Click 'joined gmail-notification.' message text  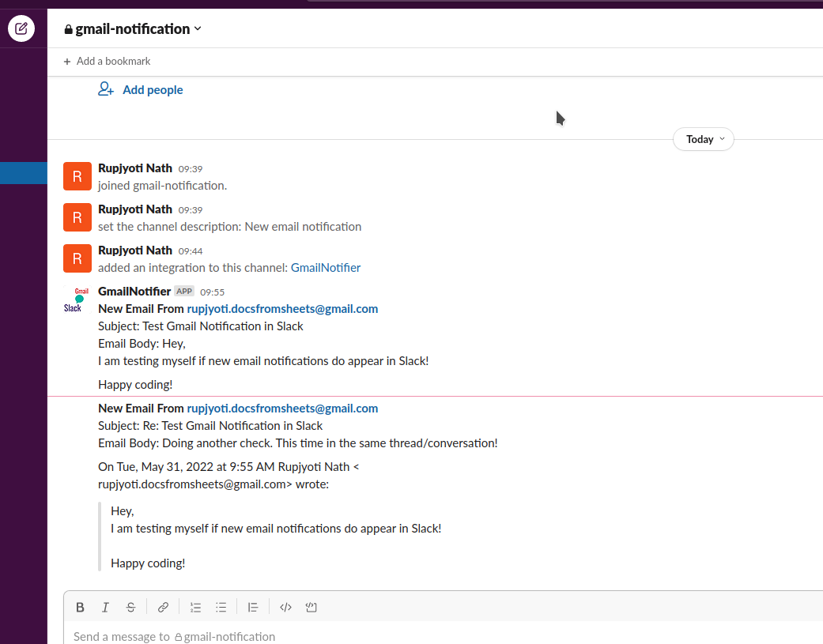tap(162, 186)
